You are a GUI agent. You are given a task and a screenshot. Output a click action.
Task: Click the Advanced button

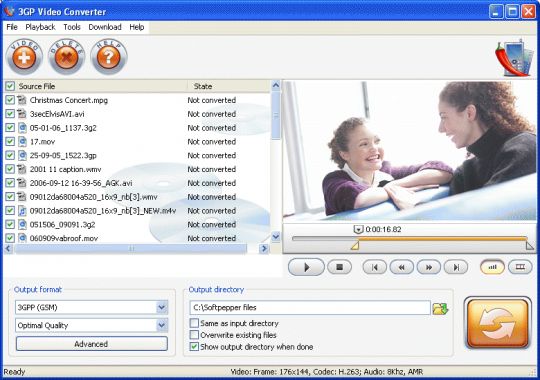[92, 344]
